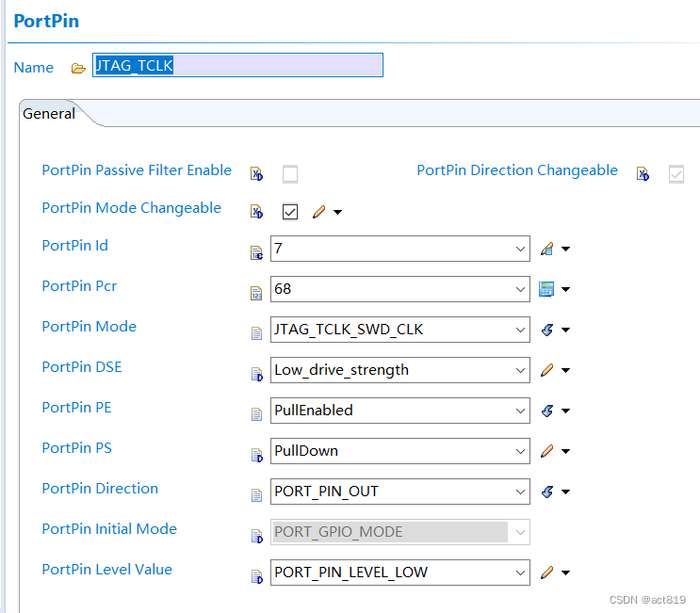Click pencil icon beside PortPin Level Value
This screenshot has height=613, width=700.
coord(546,573)
